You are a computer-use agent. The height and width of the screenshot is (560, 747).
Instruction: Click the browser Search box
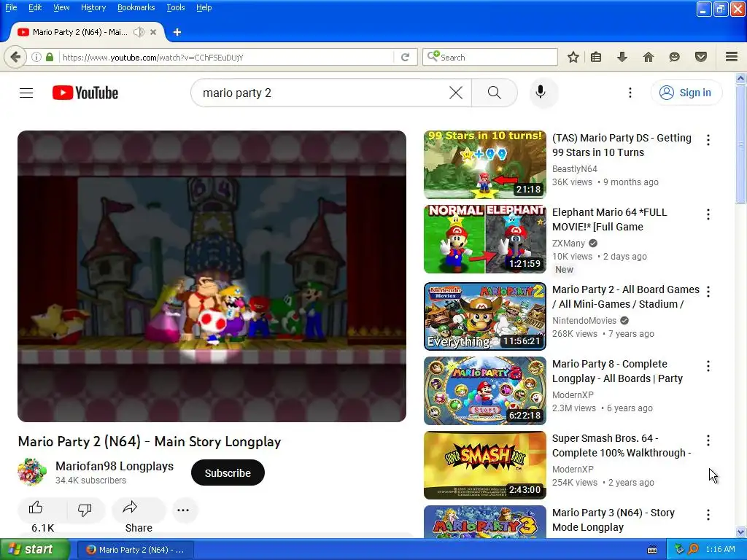click(489, 57)
